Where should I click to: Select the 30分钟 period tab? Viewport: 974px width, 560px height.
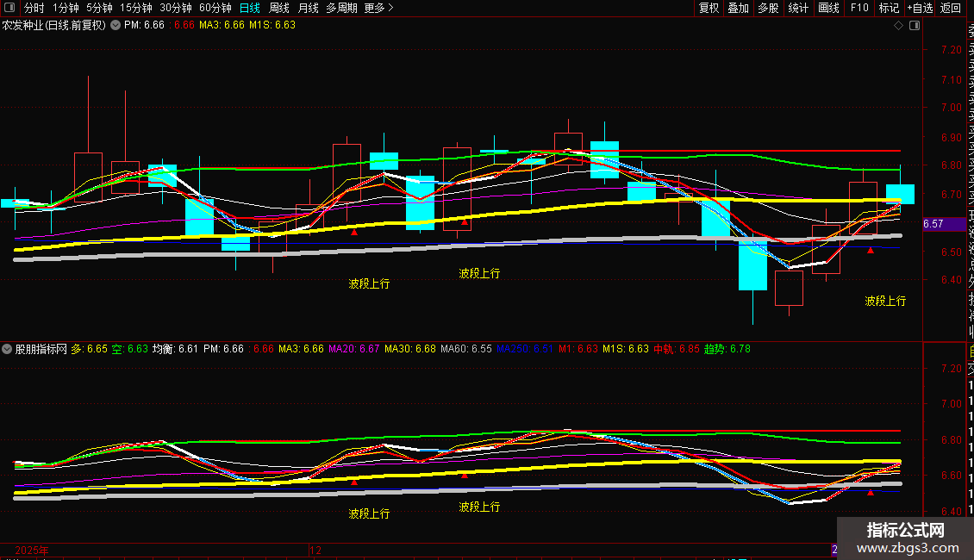[x=176, y=8]
